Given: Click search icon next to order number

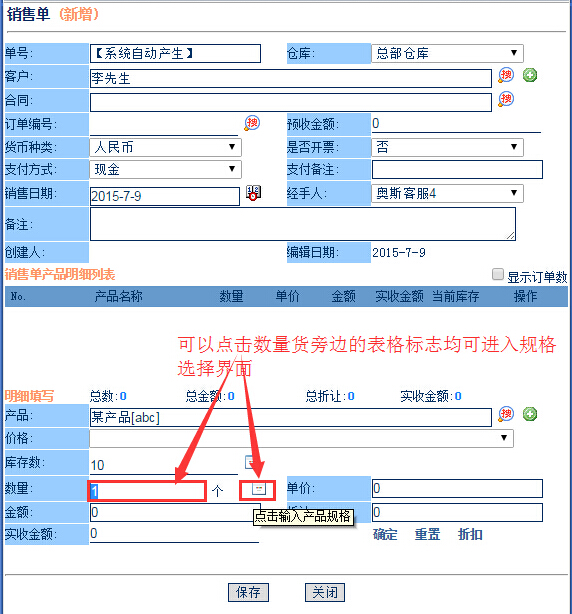Looking at the screenshot, I should pyautogui.click(x=252, y=123).
